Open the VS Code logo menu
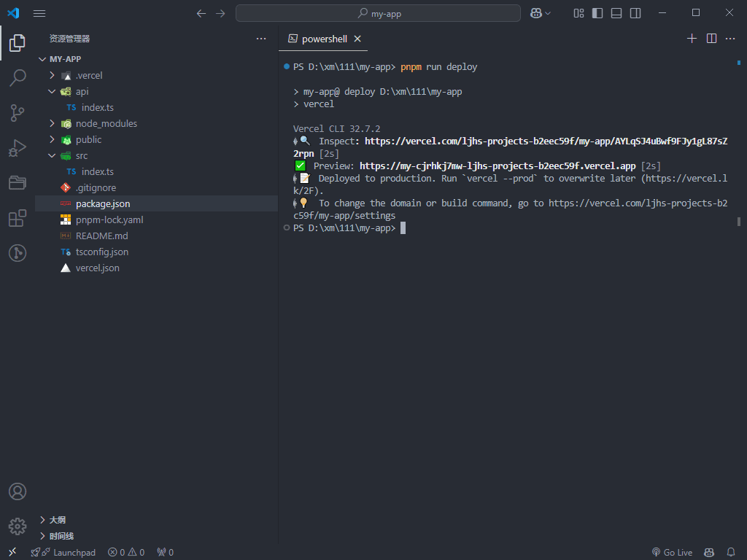Image resolution: width=747 pixels, height=560 pixels. click(13, 13)
